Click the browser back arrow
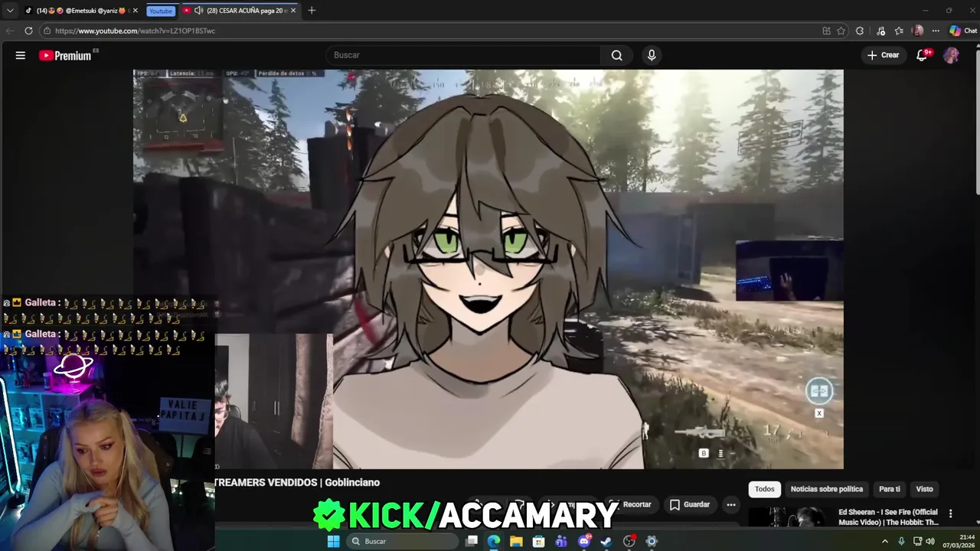The width and height of the screenshot is (980, 551). tap(9, 31)
